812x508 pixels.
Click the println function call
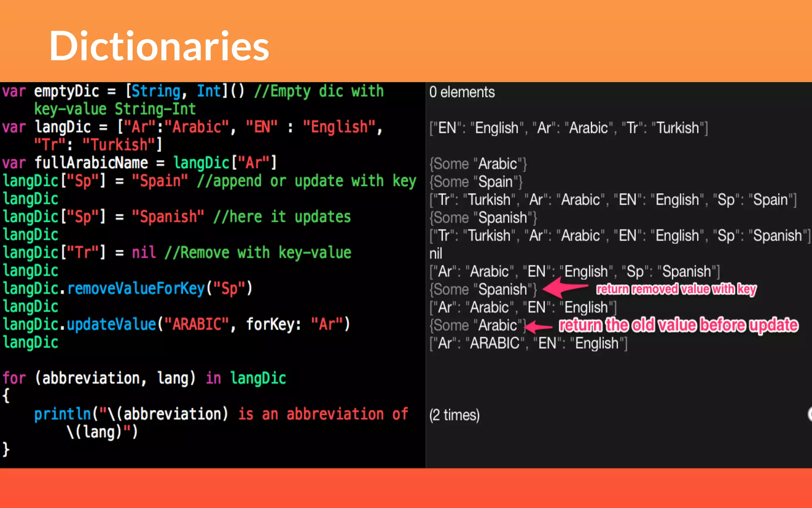click(62, 414)
